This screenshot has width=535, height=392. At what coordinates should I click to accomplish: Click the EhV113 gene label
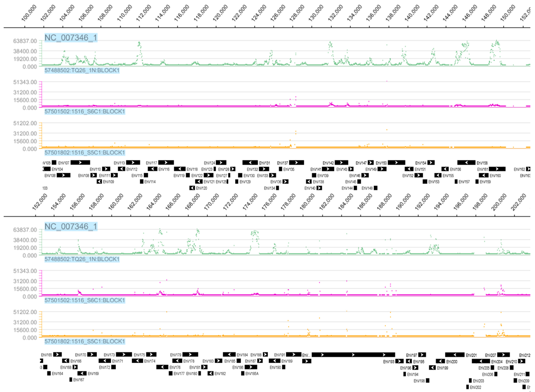click(119, 163)
